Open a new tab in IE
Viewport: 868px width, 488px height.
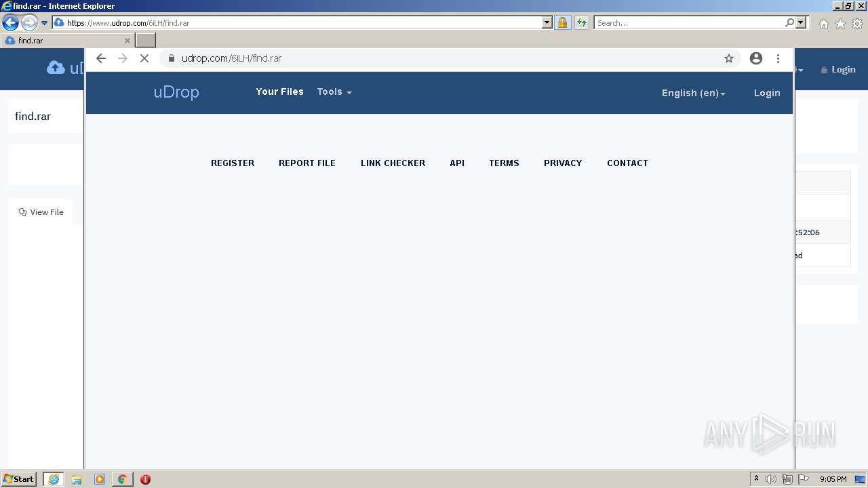coord(146,41)
